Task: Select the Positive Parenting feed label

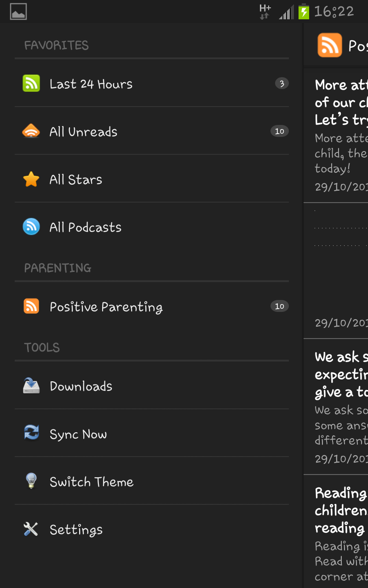Action: click(x=106, y=307)
